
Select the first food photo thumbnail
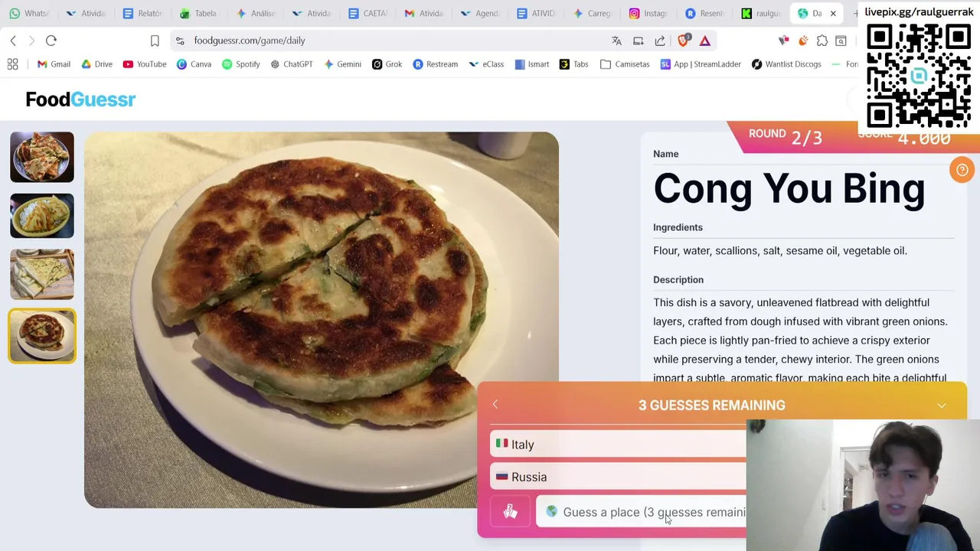tap(42, 158)
